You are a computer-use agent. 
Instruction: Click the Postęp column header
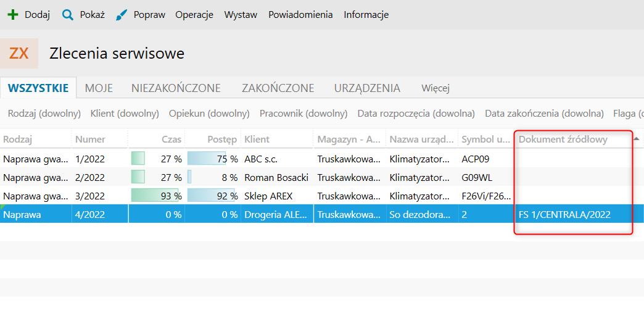coord(223,140)
